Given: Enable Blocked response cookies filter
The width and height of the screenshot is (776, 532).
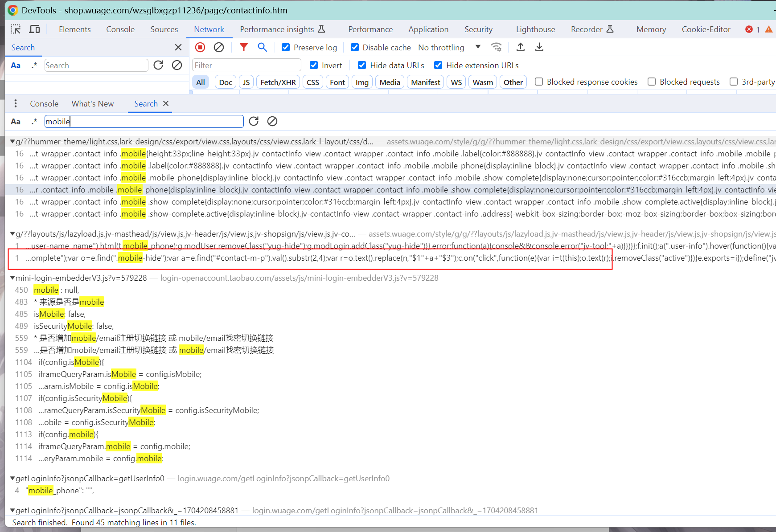Looking at the screenshot, I should click(539, 82).
